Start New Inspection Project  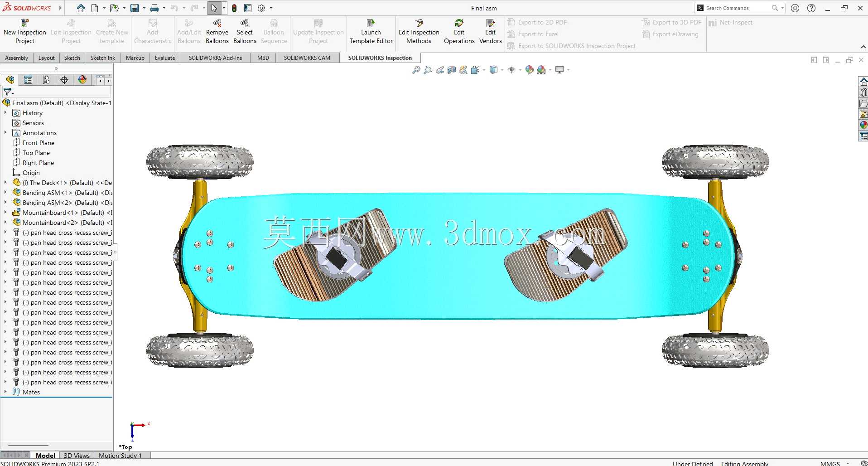click(25, 31)
